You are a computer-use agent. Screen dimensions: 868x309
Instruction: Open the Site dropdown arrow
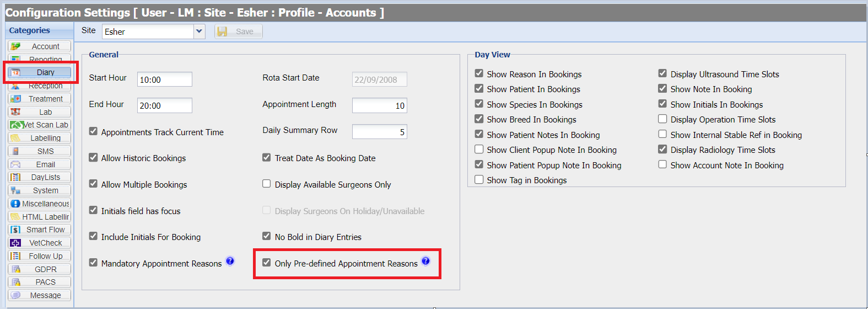click(199, 31)
